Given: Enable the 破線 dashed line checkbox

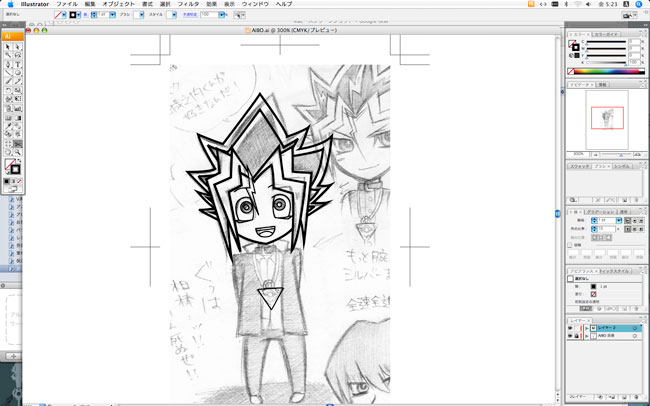Looking at the screenshot, I should (x=570, y=245).
